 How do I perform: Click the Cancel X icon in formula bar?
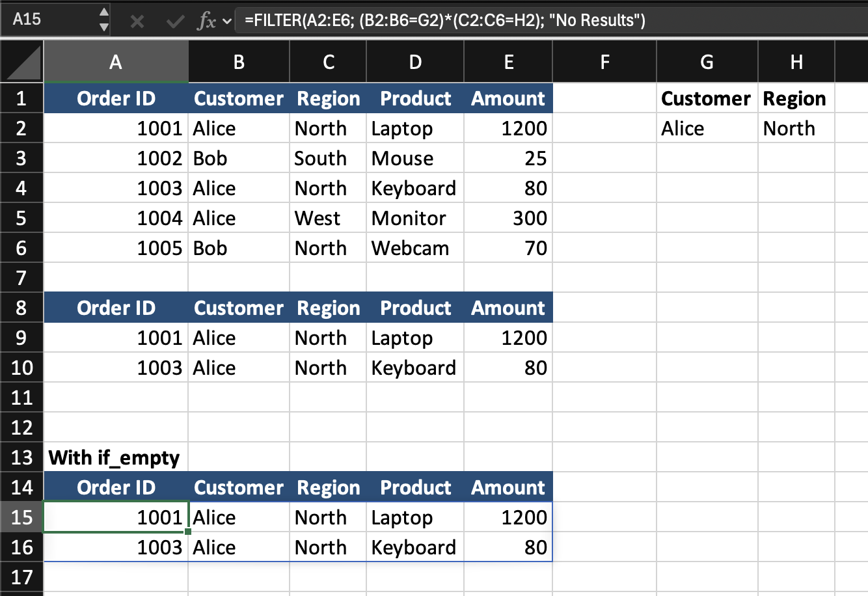[x=137, y=21]
